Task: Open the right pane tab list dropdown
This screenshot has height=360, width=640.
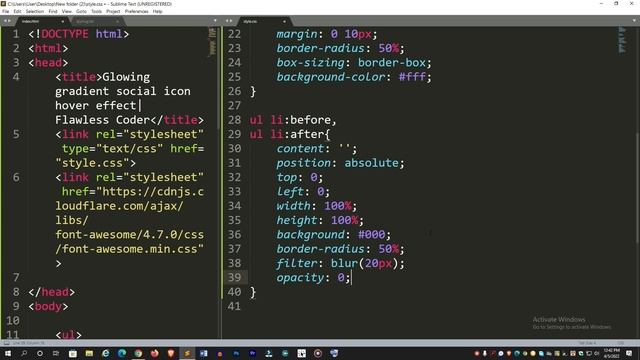Action: pos(635,21)
